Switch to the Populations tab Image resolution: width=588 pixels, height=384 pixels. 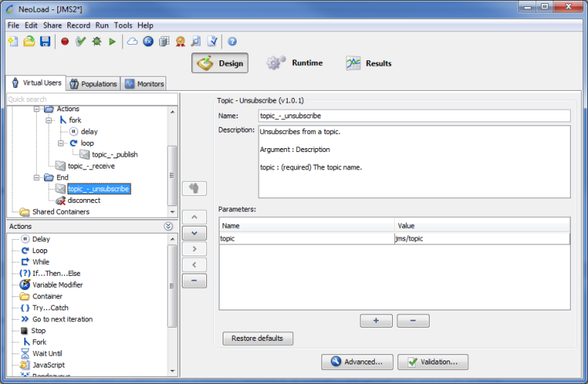click(x=93, y=84)
